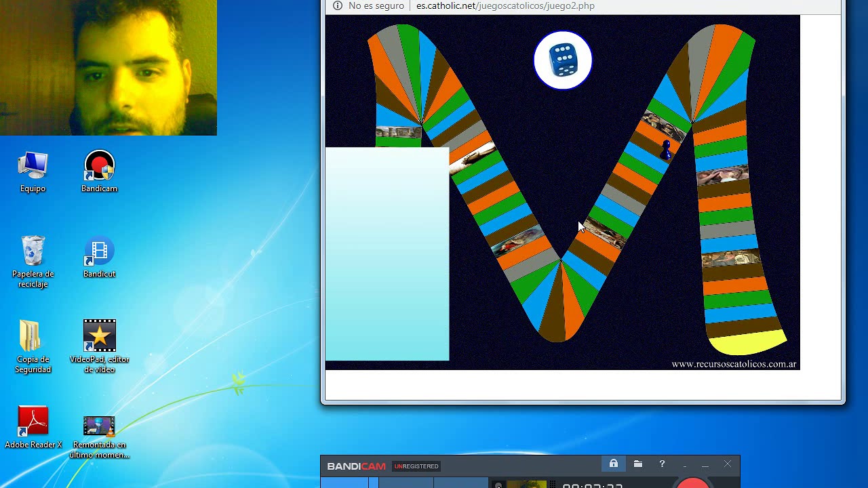
Task: Click the blue pawn game piece
Action: (x=666, y=150)
